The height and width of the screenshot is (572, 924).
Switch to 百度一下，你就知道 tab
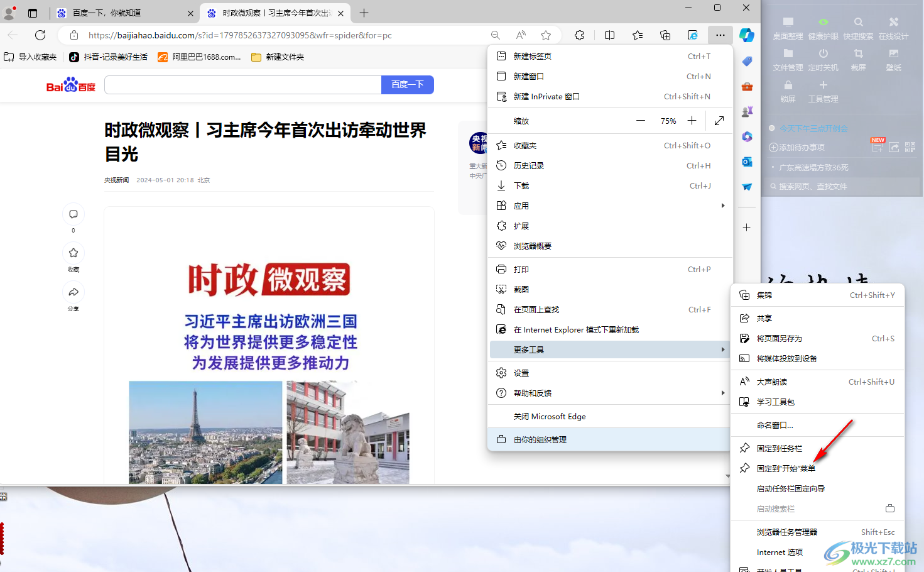(x=124, y=13)
